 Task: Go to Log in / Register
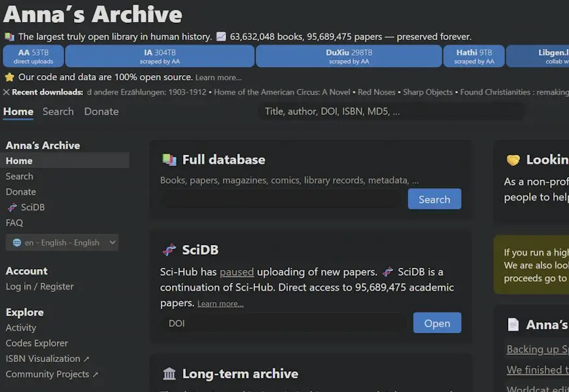coord(40,286)
